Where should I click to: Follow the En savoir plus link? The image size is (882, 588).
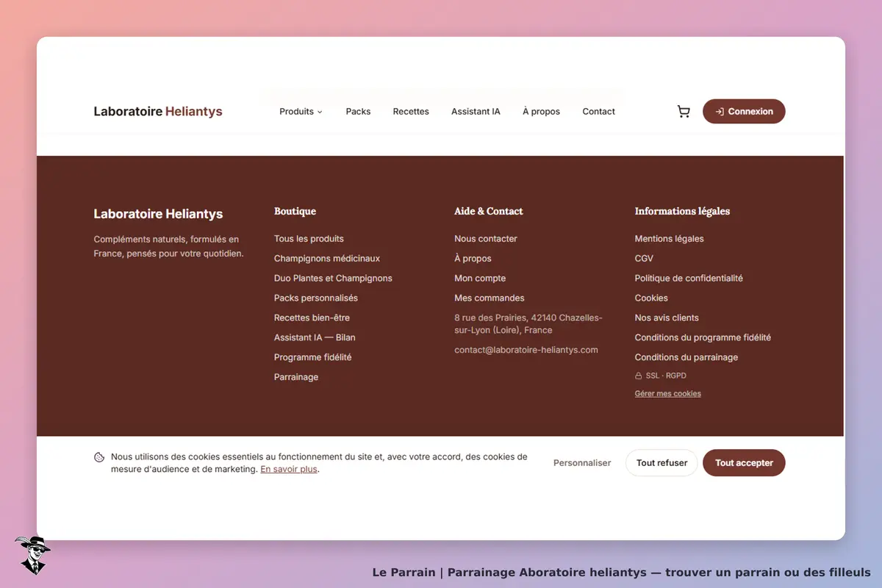point(289,469)
